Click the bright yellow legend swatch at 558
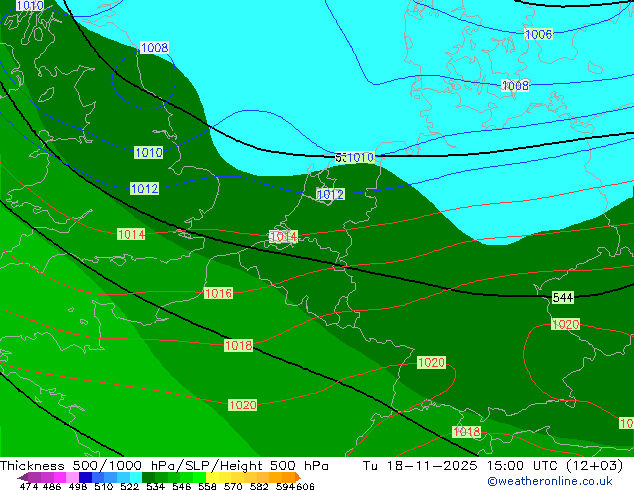This screenshot has height=490, width=634. pyautogui.click(x=212, y=477)
